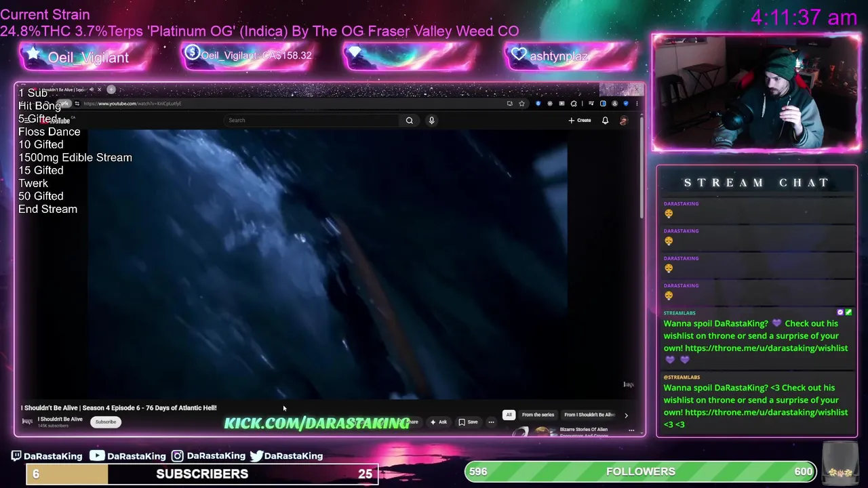Click the browser address bar URL
Viewport: 868px width, 488px height.
(x=132, y=104)
